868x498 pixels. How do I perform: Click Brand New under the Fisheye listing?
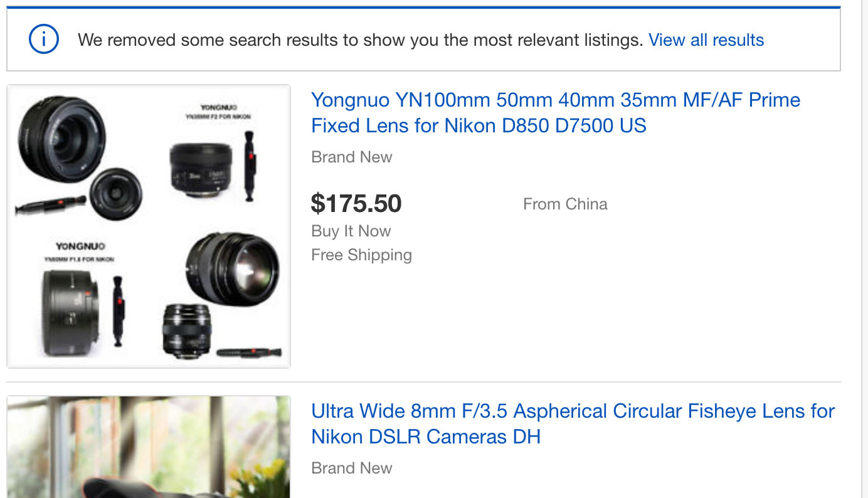352,468
